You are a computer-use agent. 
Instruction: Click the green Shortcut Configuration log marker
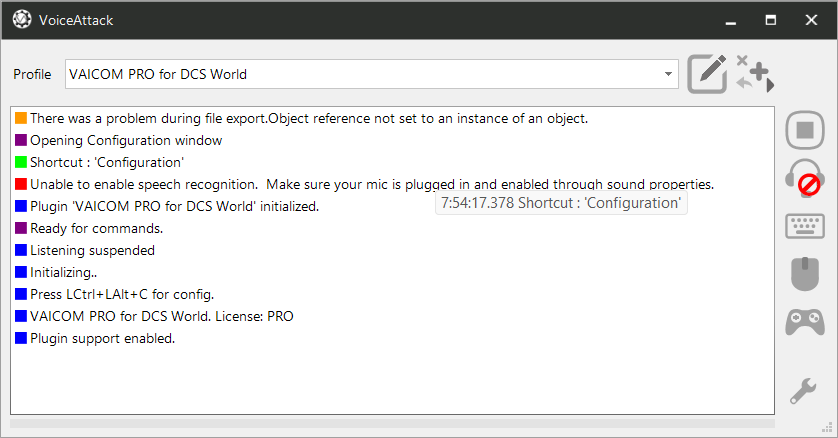pos(21,162)
